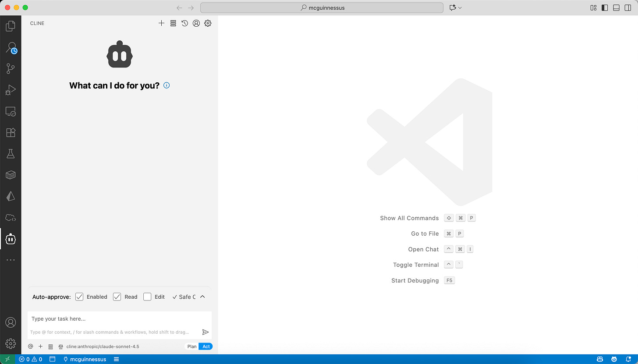
Task: Switch to Plan mode
Action: coord(192,346)
